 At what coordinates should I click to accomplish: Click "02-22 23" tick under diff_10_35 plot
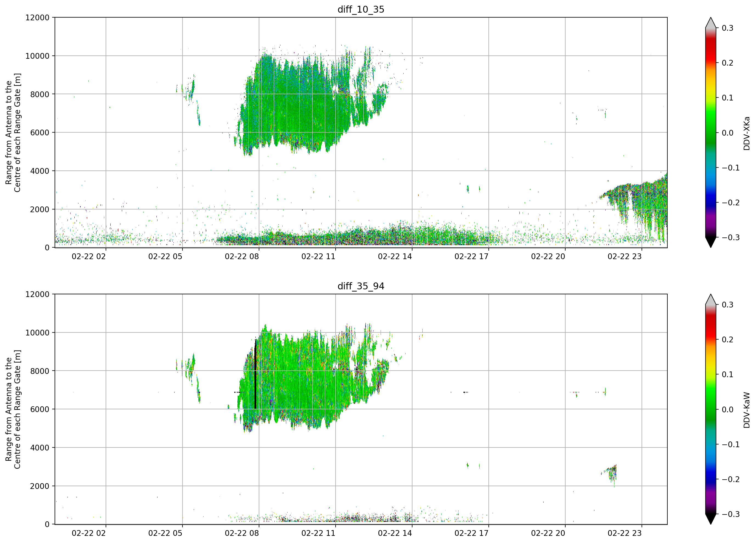point(625,256)
